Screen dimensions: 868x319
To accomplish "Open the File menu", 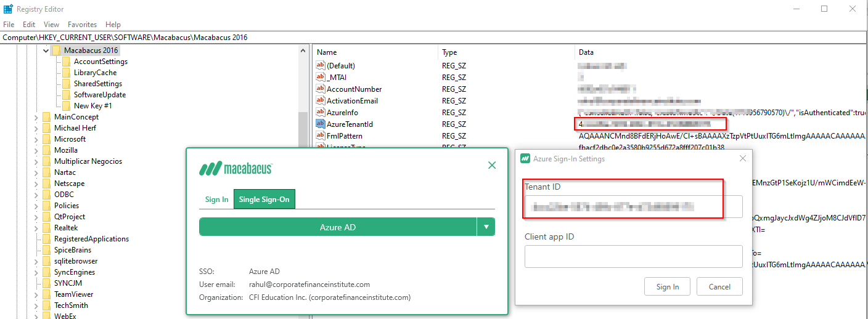I will tap(9, 25).
